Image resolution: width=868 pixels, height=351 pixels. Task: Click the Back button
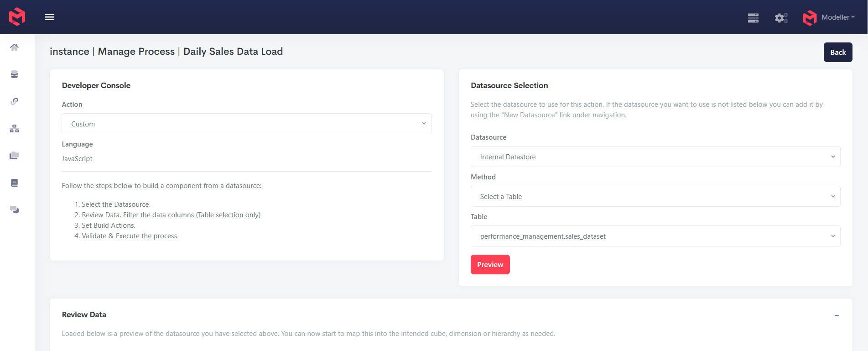(x=838, y=52)
